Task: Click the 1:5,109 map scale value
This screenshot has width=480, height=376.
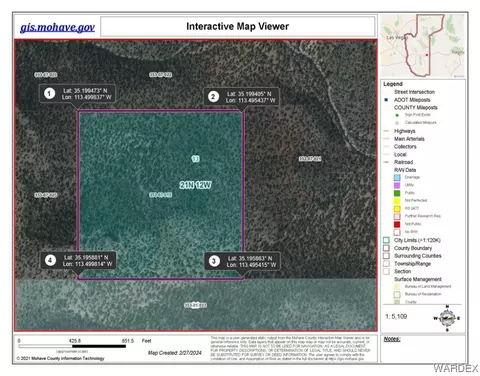Action: [x=396, y=316]
